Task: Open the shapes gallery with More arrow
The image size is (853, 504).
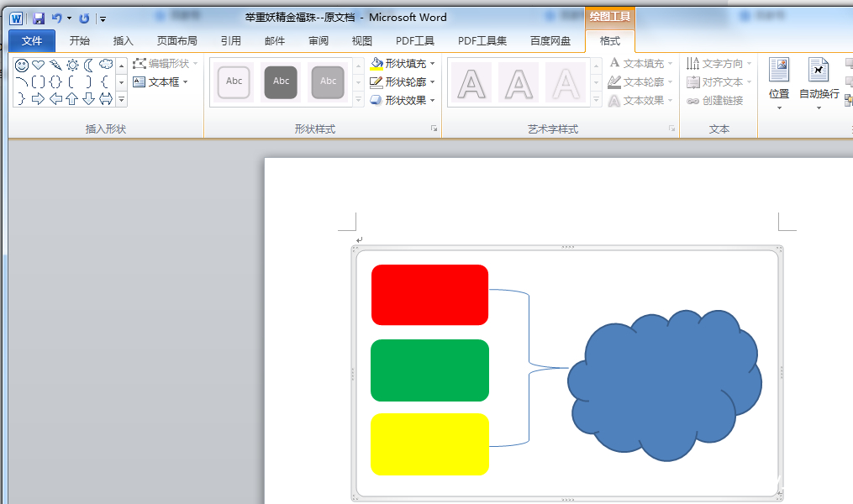Action: (x=121, y=99)
